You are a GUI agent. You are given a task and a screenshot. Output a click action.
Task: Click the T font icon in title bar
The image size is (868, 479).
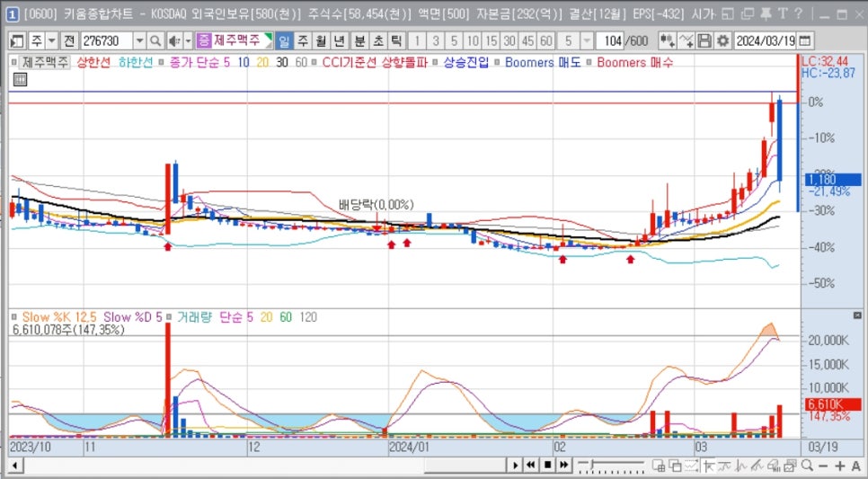coord(783,14)
